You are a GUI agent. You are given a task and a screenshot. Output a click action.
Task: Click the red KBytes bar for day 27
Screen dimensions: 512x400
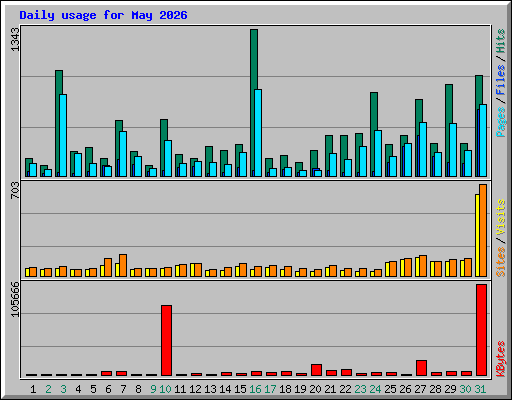pos(421,368)
